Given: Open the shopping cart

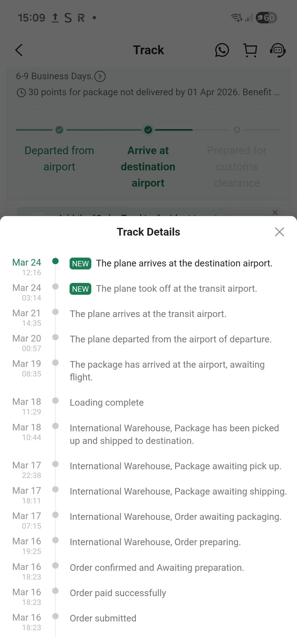Looking at the screenshot, I should click(250, 50).
